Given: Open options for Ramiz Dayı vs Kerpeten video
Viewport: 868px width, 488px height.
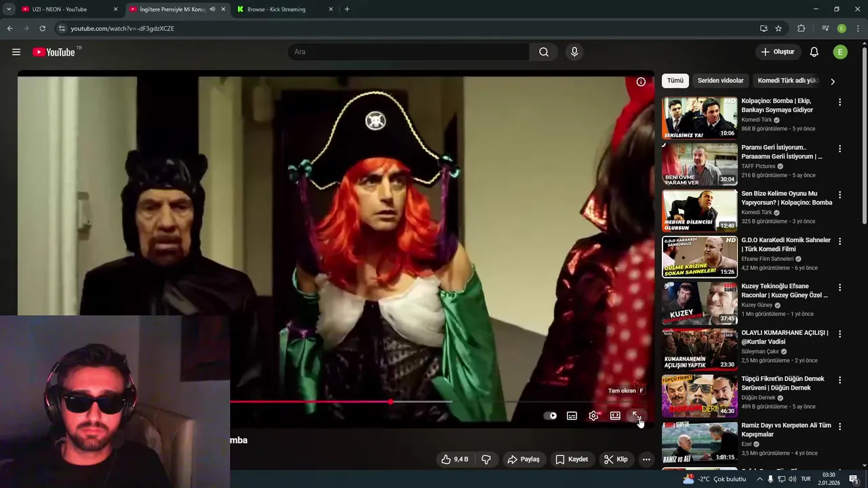Looking at the screenshot, I should pyautogui.click(x=840, y=426).
